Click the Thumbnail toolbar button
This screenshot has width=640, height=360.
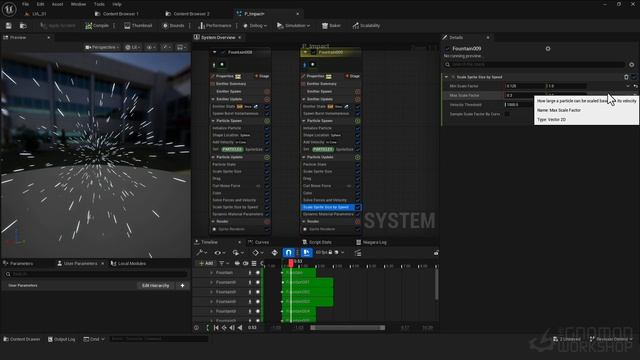tap(138, 26)
